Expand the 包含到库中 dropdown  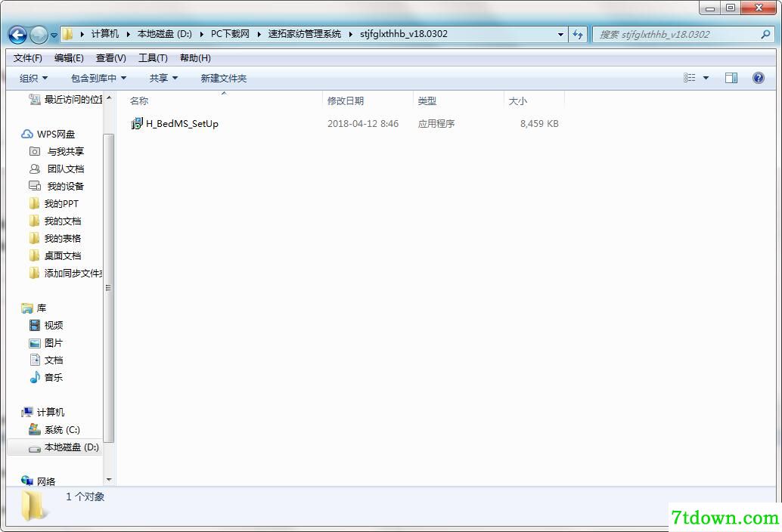point(98,78)
